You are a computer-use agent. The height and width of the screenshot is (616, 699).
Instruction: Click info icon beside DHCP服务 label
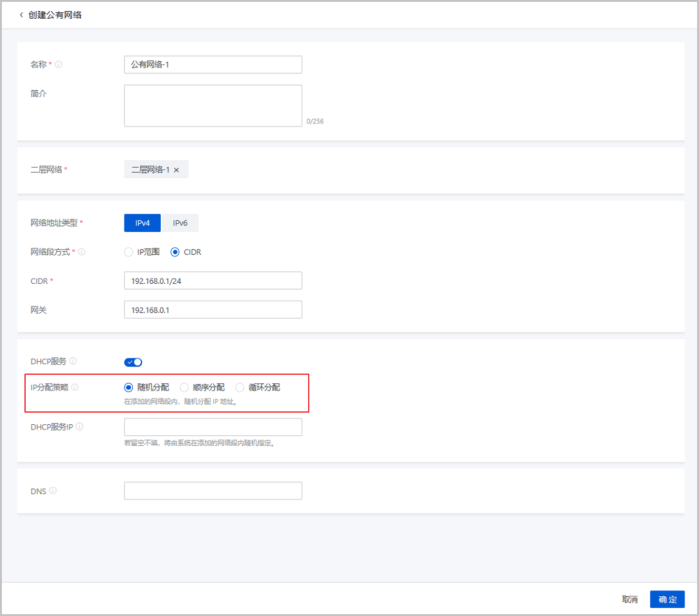click(x=73, y=361)
